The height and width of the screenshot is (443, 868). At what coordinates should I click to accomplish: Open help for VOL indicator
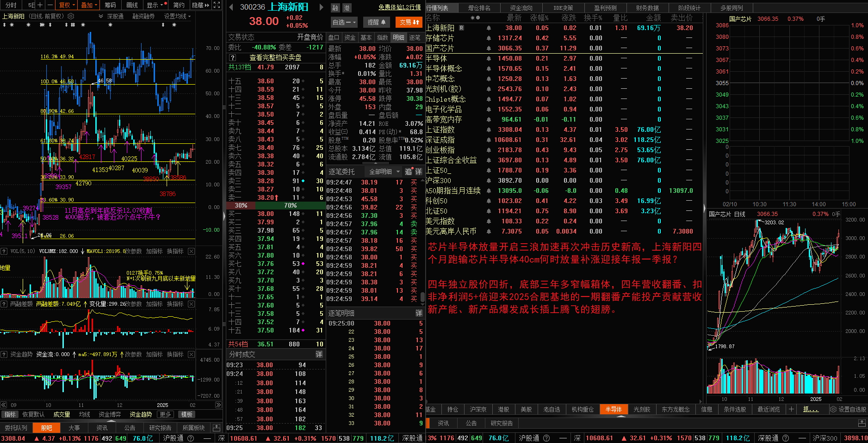click(x=4, y=251)
